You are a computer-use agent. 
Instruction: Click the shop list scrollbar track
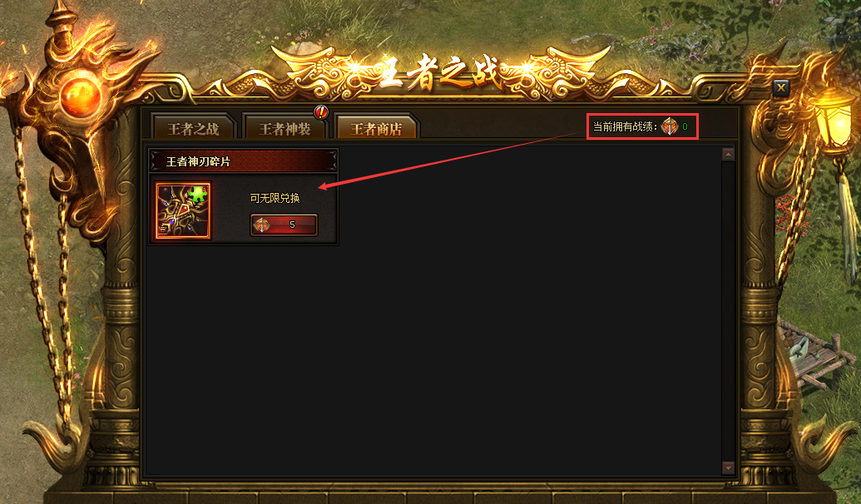point(728,311)
